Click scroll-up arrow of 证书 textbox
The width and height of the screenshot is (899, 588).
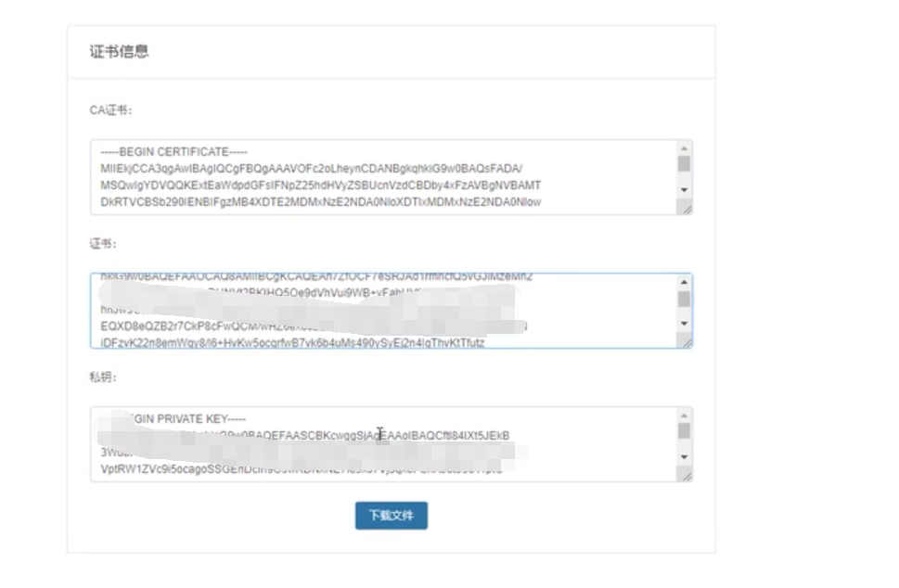[x=684, y=282]
